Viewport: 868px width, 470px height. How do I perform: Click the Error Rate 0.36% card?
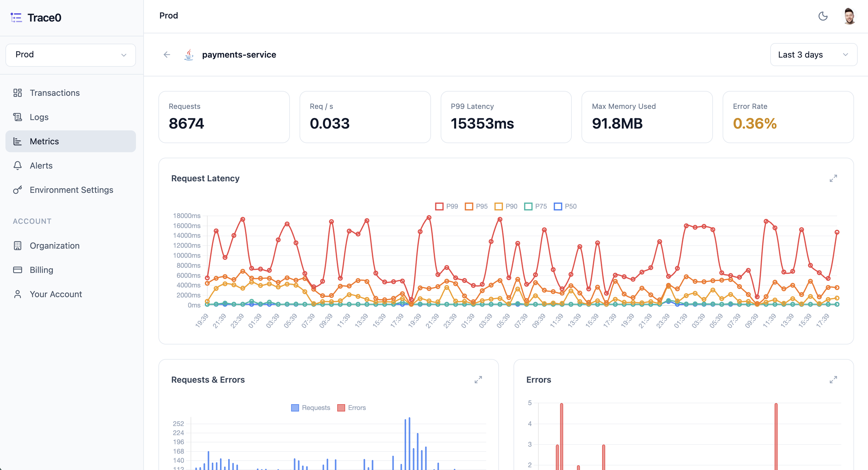(x=788, y=117)
